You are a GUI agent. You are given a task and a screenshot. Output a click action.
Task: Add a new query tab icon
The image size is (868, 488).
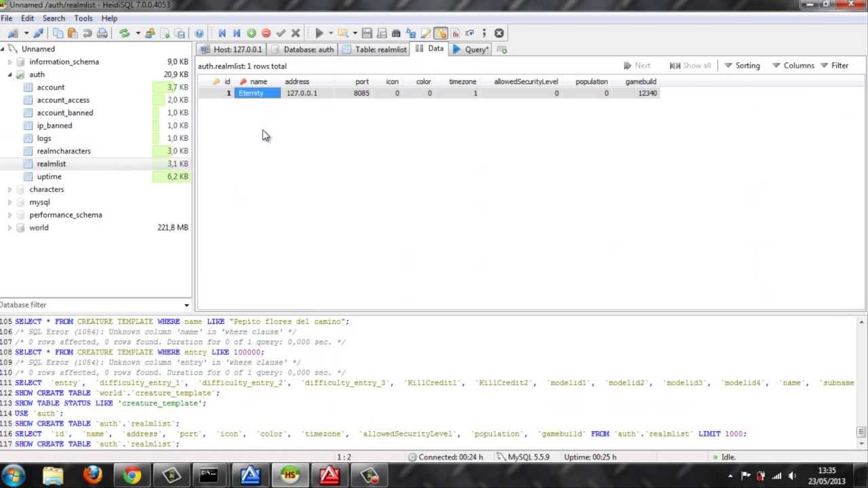502,49
